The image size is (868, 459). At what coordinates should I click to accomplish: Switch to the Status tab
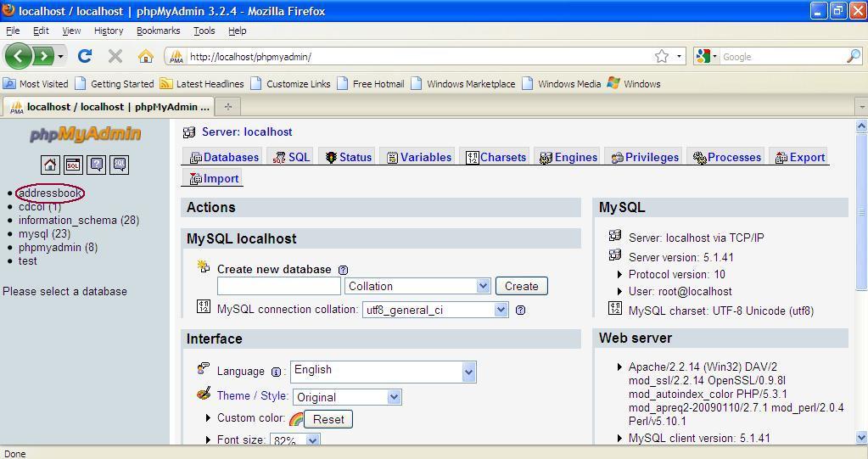click(348, 157)
